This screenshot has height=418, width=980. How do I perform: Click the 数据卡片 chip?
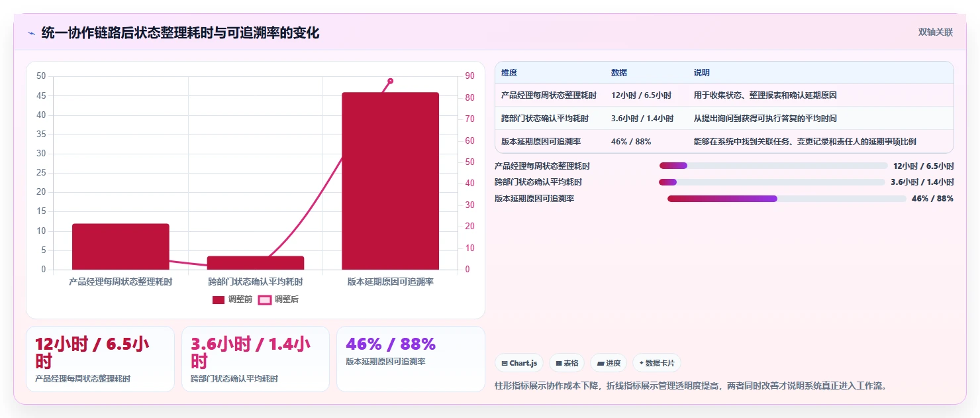point(656,363)
